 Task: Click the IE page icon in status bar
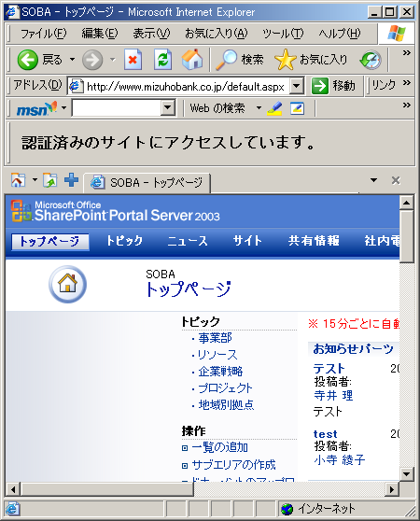(13, 509)
